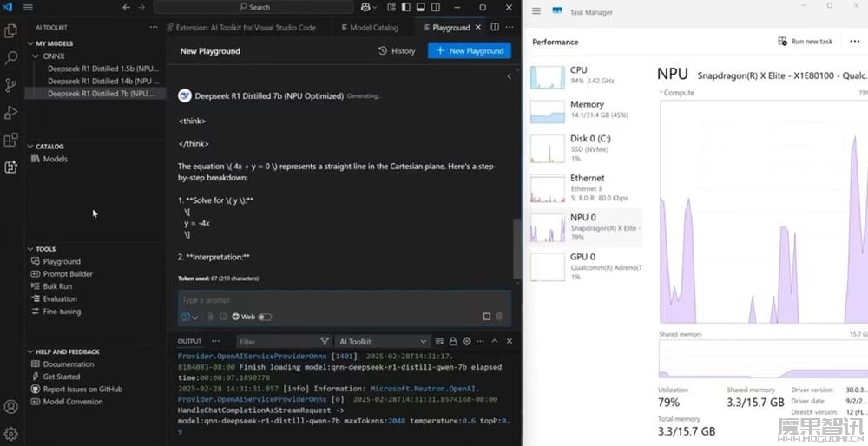Collapse the TOOLS section
Screen dimensions: 868x446
(x=45, y=249)
